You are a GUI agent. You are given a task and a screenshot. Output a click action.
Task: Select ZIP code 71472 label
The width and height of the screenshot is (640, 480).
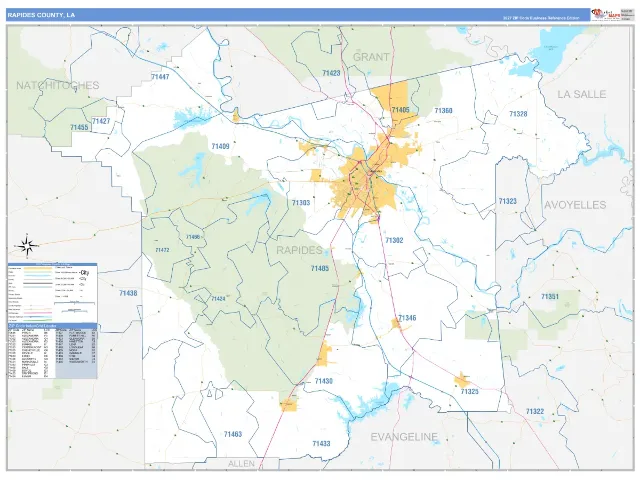click(162, 250)
